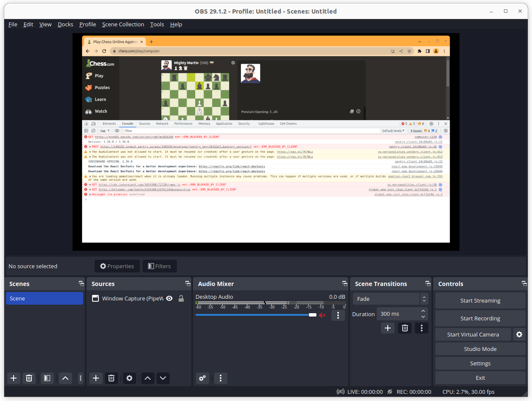Open the Help menu
532x401 pixels.
click(176, 24)
